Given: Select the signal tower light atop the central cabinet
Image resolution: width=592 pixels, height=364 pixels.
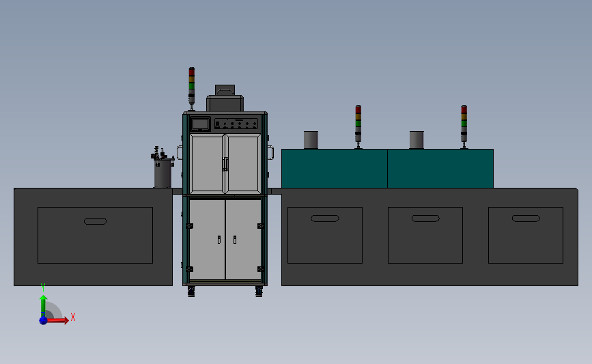Looking at the screenshot, I should [x=191, y=88].
